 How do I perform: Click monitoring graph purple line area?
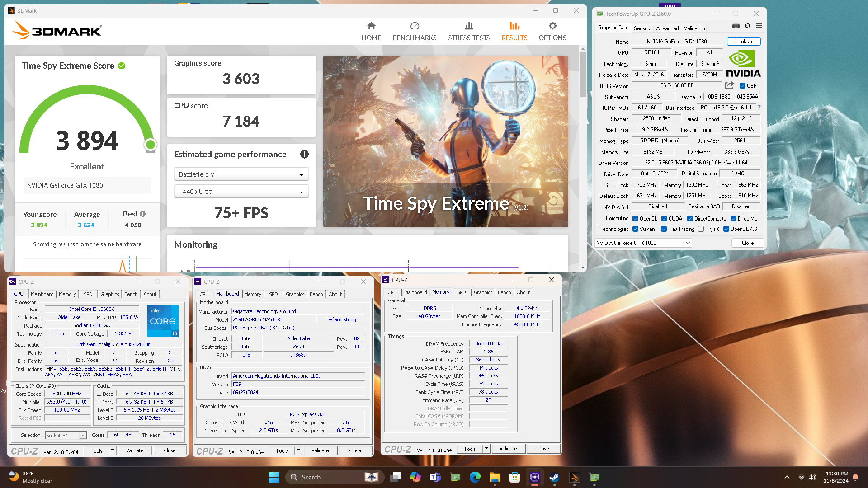tap(357, 267)
